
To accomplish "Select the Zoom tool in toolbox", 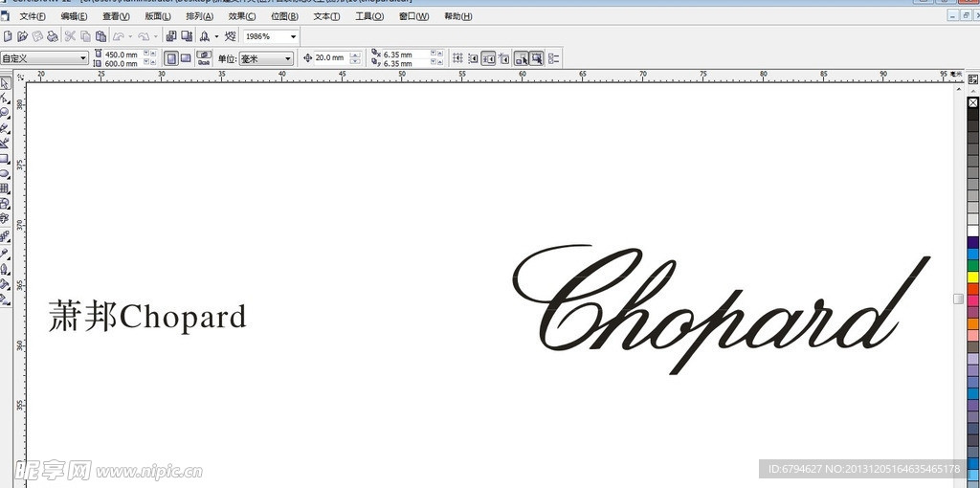I will coord(5,112).
